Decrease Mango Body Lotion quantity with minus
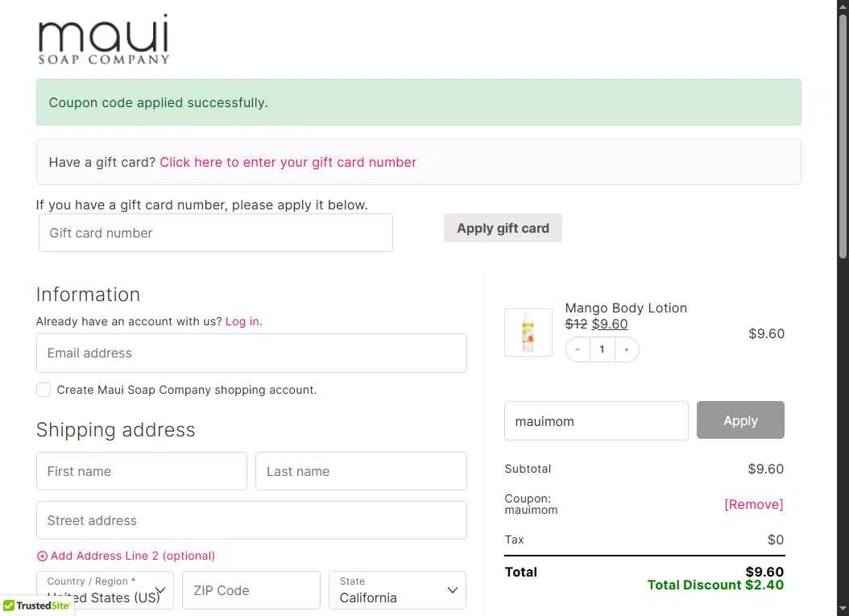The height and width of the screenshot is (616, 849). (x=578, y=349)
